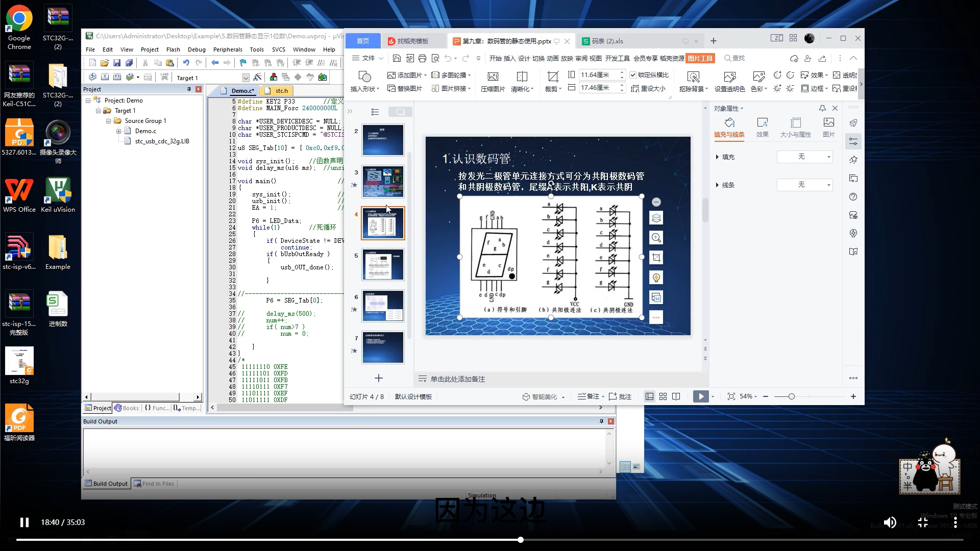Click the video progress bar handle
This screenshot has width=980, height=551.
(520, 539)
